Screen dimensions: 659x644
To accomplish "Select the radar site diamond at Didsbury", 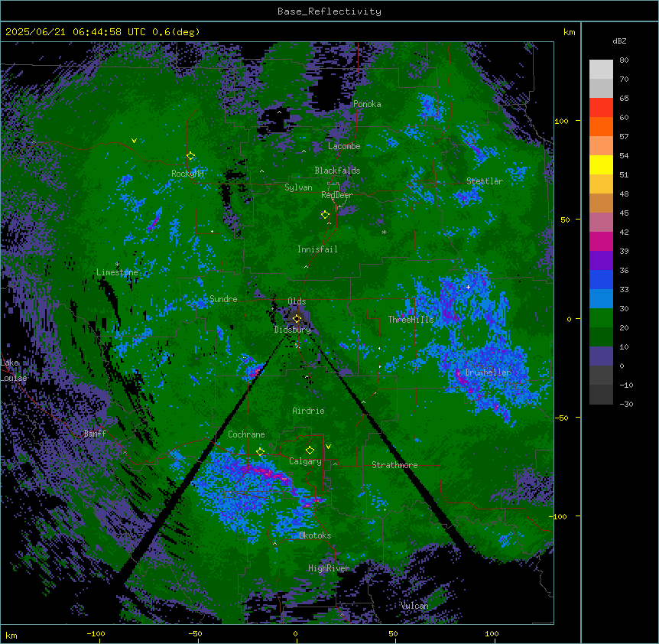I will 297,318.
